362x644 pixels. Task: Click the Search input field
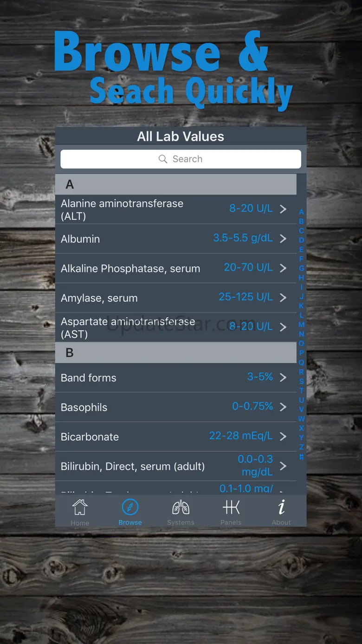(x=181, y=159)
